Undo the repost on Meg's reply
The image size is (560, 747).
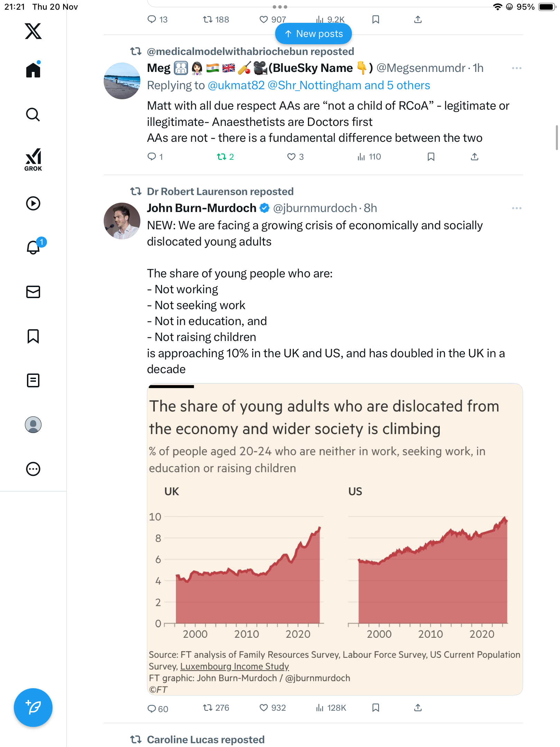tap(222, 157)
